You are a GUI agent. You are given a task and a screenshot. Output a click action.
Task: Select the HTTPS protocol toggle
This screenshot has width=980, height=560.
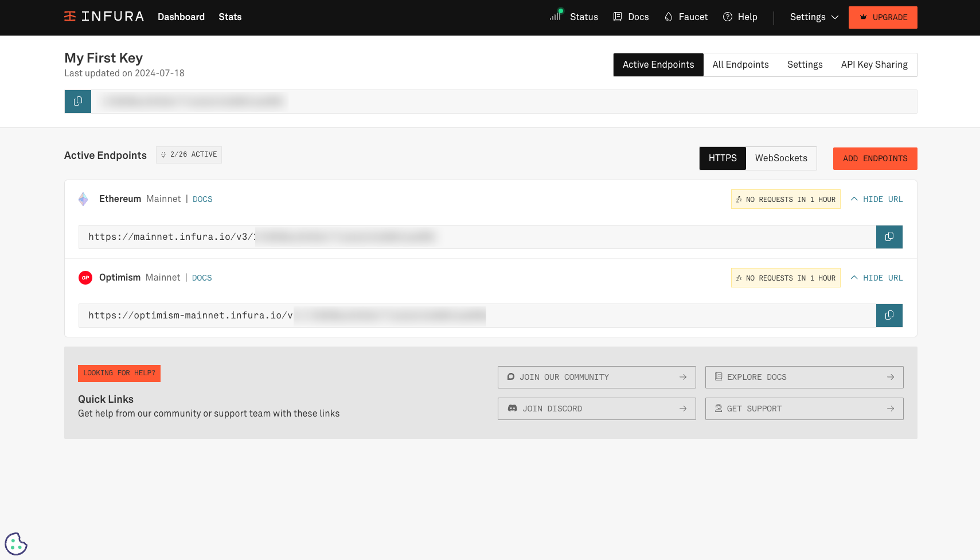coord(723,158)
